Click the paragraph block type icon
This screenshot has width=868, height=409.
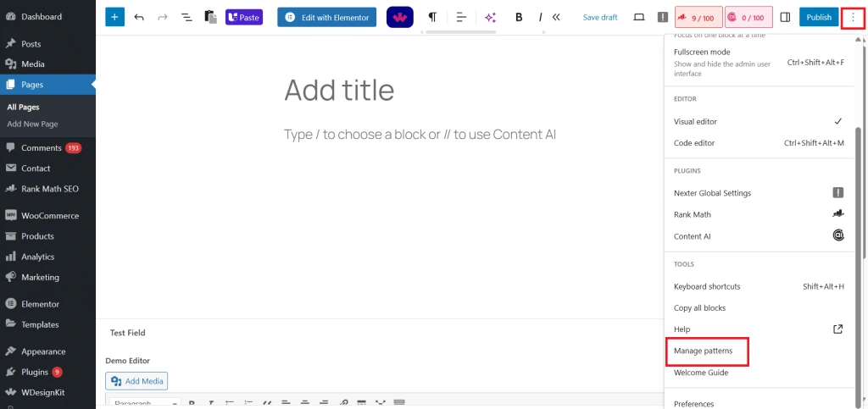coord(432,17)
